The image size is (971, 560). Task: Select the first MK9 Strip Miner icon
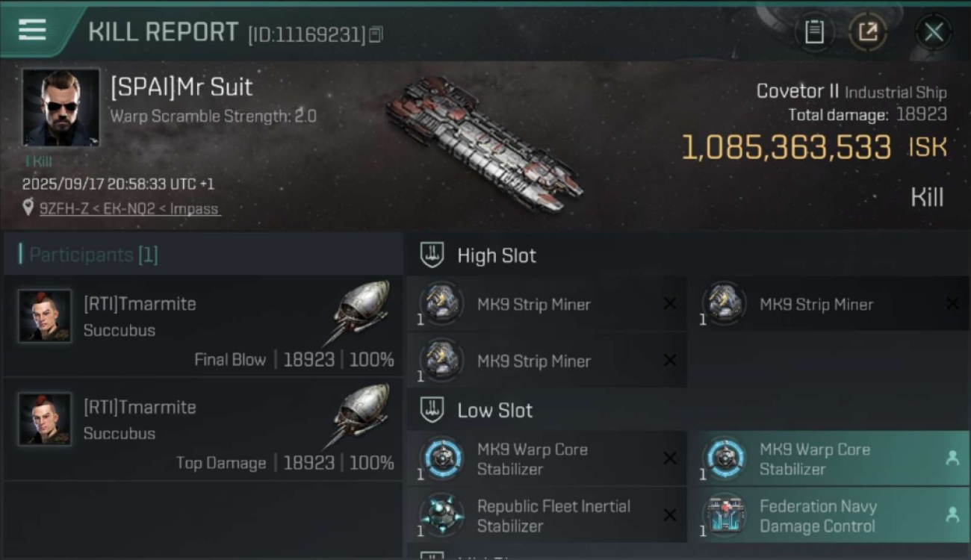tap(441, 304)
